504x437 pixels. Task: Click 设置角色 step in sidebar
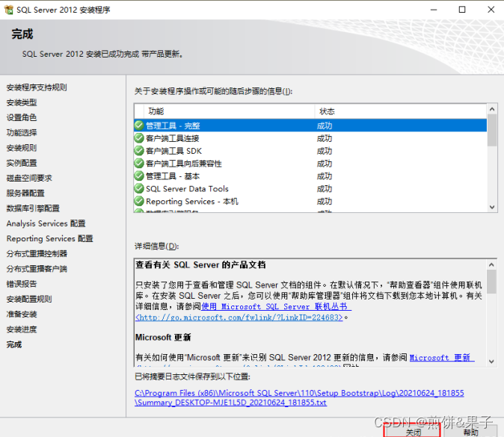pyautogui.click(x=22, y=117)
